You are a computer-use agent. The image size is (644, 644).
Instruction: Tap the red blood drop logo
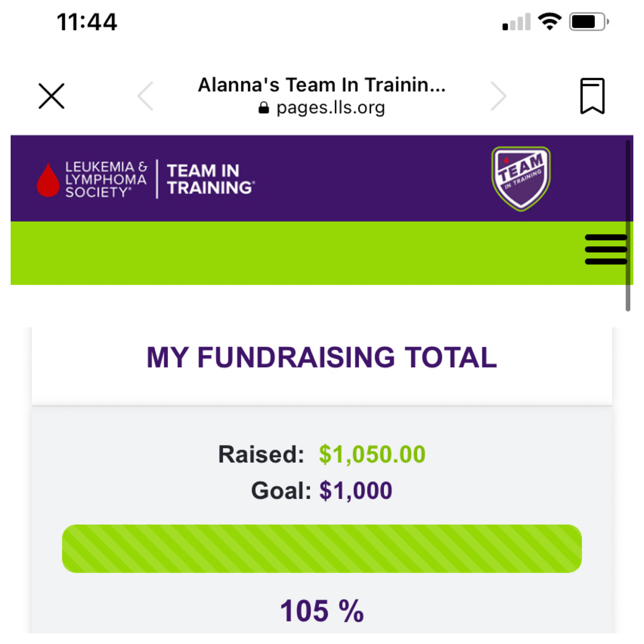point(48,180)
